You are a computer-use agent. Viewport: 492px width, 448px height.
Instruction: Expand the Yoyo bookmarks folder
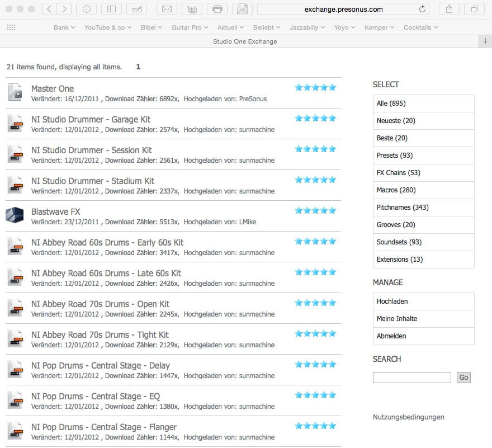344,27
